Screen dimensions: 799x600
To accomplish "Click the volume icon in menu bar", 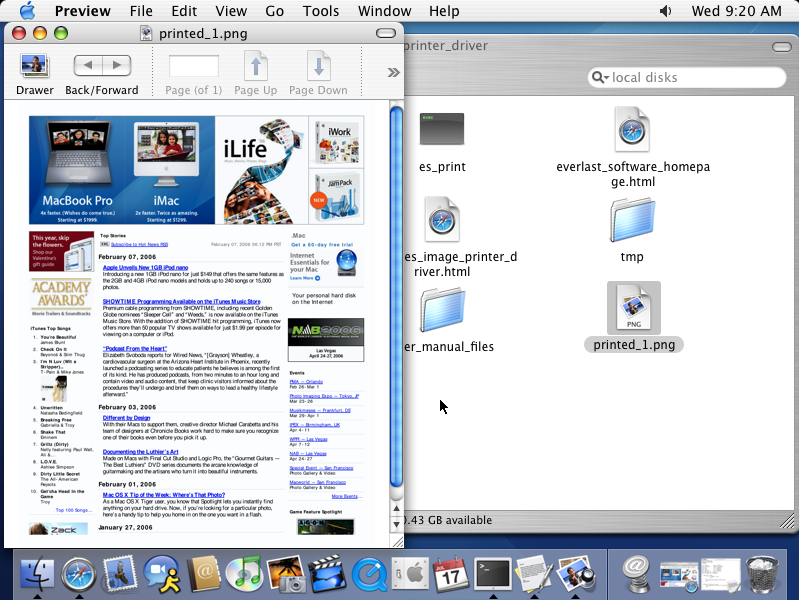I will click(x=665, y=11).
